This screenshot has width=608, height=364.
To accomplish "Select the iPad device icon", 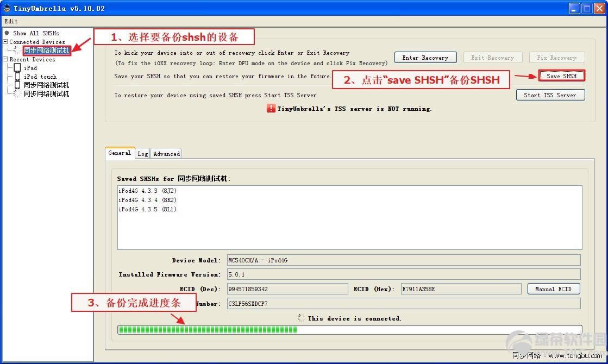I will pyautogui.click(x=17, y=67).
